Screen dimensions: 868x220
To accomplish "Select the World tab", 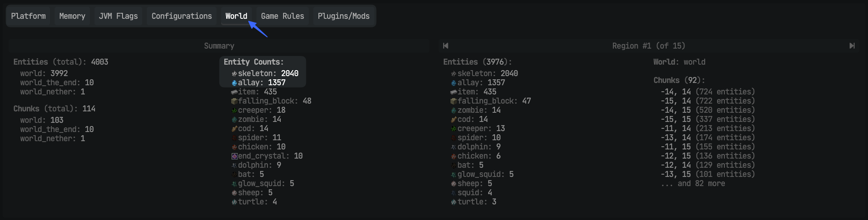I will click(236, 16).
